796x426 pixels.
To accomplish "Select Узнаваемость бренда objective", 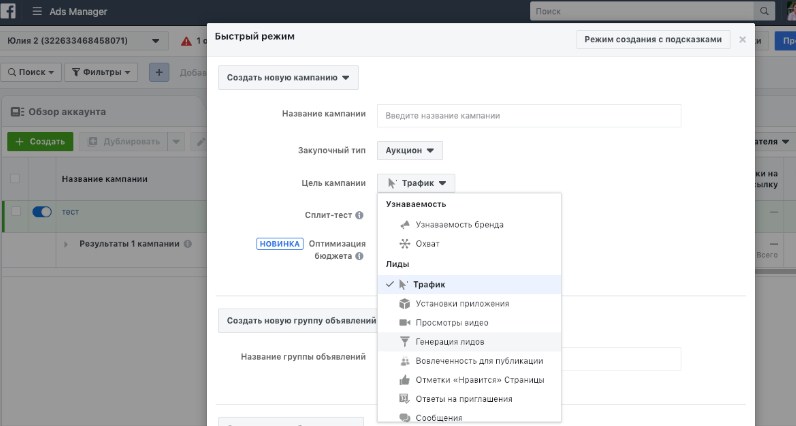I will point(470,224).
